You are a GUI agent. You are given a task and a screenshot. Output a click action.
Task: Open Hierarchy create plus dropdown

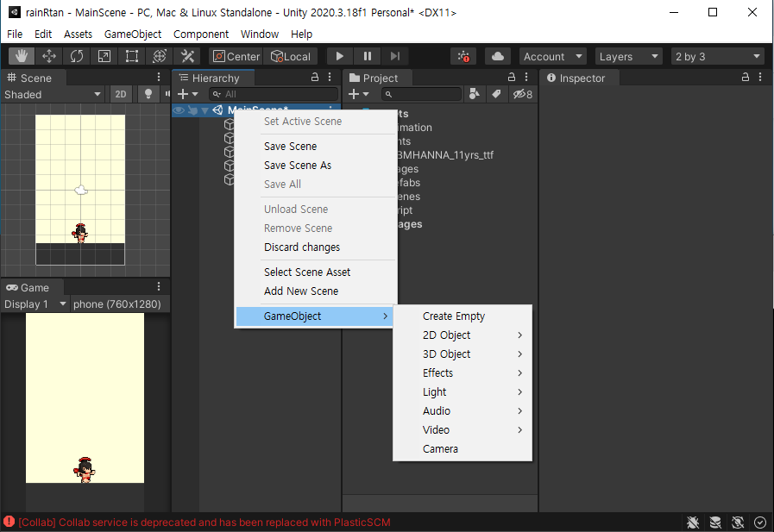(x=187, y=94)
